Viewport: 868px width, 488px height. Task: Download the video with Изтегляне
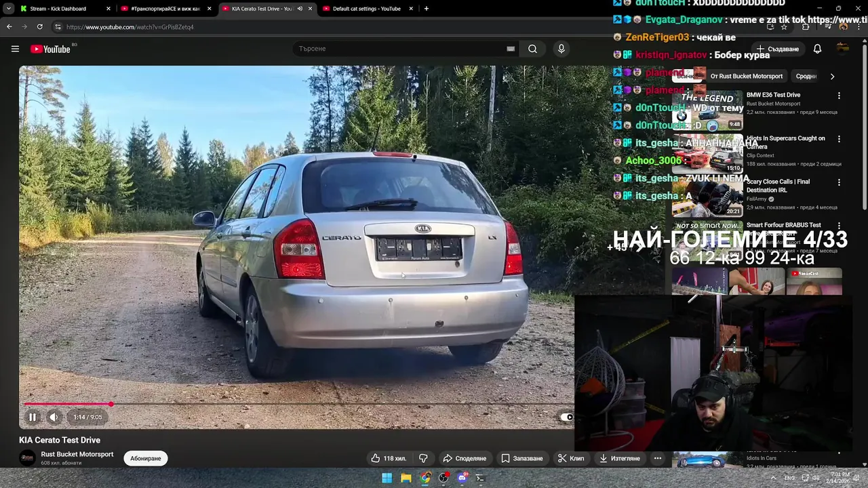click(x=620, y=459)
